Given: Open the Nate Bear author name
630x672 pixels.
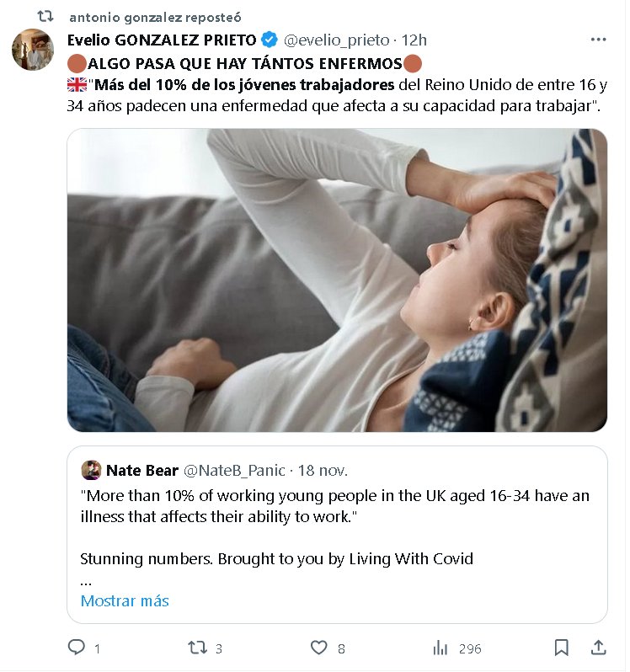Looking at the screenshot, I should click(x=141, y=470).
